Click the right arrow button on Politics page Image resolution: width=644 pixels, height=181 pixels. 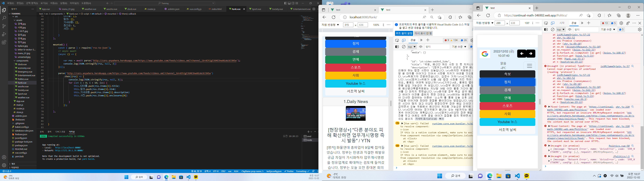pyautogui.click(x=531, y=54)
